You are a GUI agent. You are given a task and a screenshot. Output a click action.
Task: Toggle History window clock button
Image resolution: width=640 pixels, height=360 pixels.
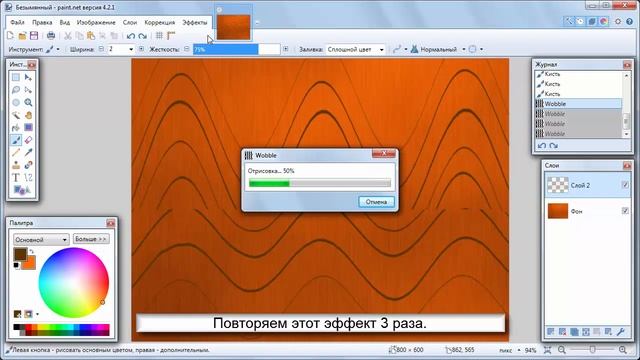pos(580,21)
